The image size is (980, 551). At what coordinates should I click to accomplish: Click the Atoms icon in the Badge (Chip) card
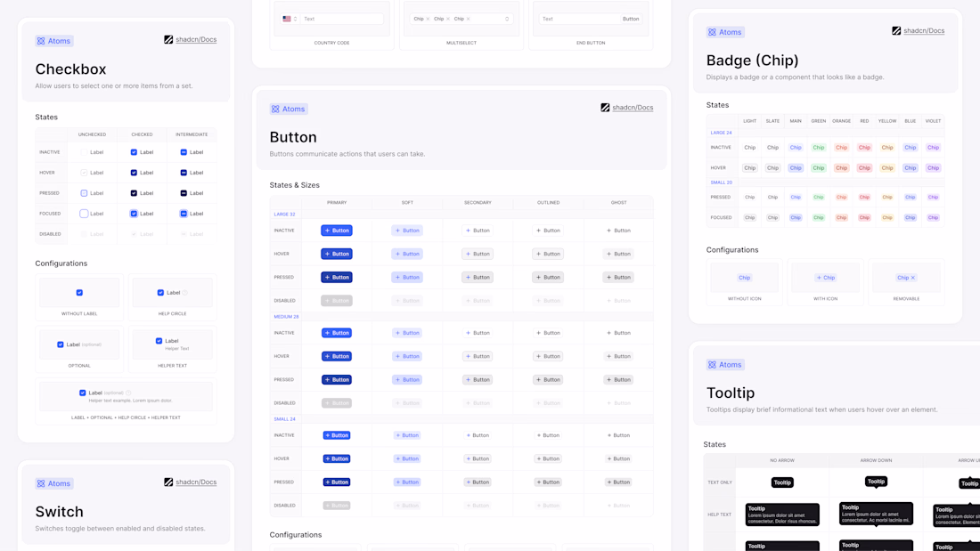coord(712,32)
